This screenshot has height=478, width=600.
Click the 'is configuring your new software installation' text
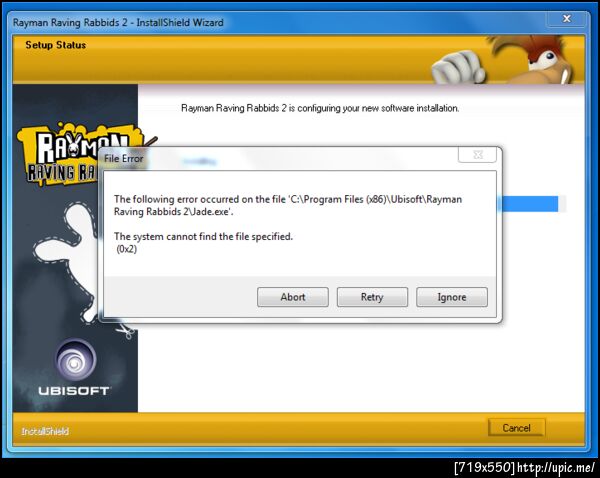(374, 108)
